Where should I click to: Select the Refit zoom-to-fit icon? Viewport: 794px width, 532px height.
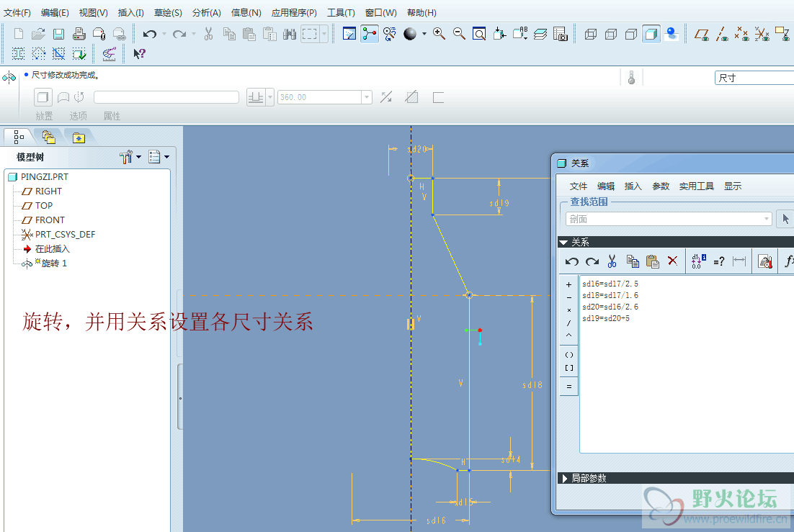[479, 34]
